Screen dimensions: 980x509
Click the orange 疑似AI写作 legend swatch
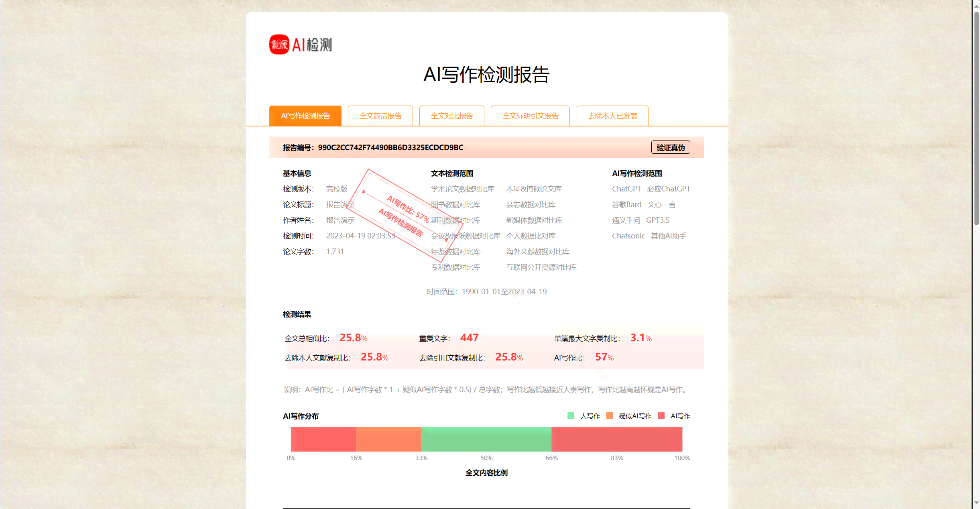610,416
